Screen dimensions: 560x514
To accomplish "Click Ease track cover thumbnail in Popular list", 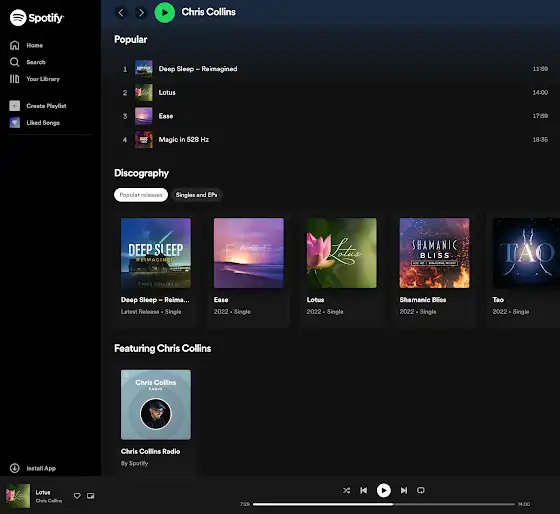I will [x=144, y=116].
